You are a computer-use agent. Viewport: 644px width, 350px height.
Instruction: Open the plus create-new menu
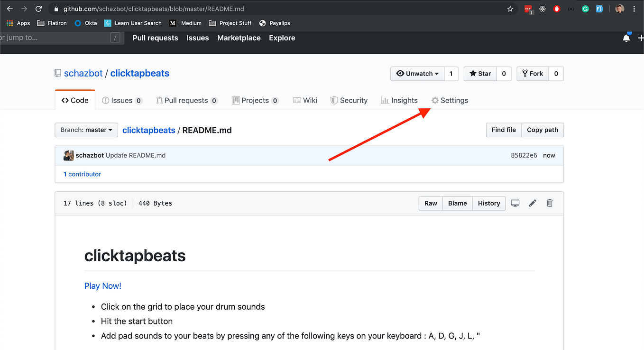pyautogui.click(x=641, y=38)
